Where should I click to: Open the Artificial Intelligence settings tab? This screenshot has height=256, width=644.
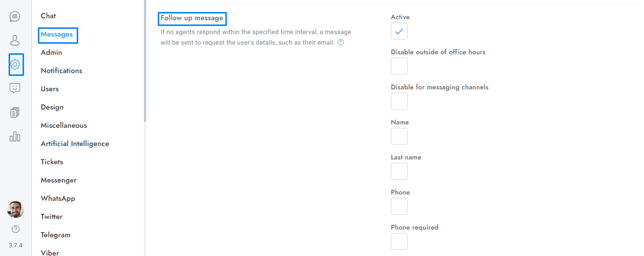coord(75,144)
